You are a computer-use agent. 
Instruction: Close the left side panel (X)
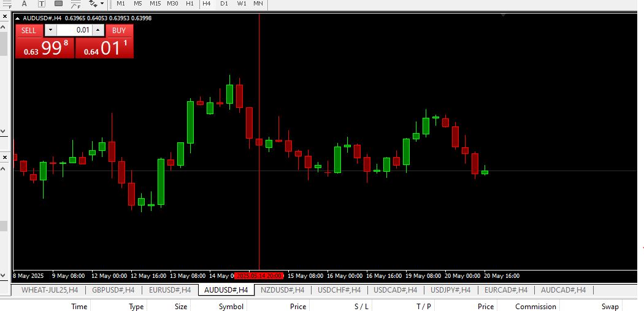coord(4,17)
